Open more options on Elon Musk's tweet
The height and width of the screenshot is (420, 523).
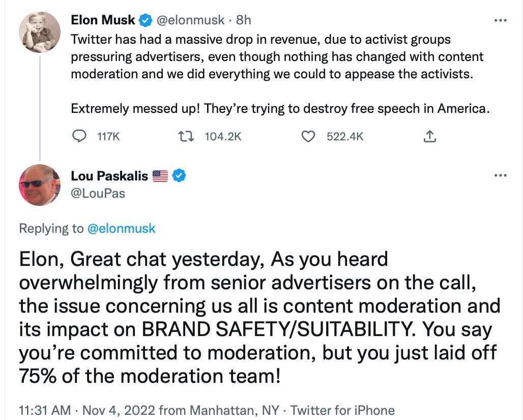pyautogui.click(x=501, y=20)
